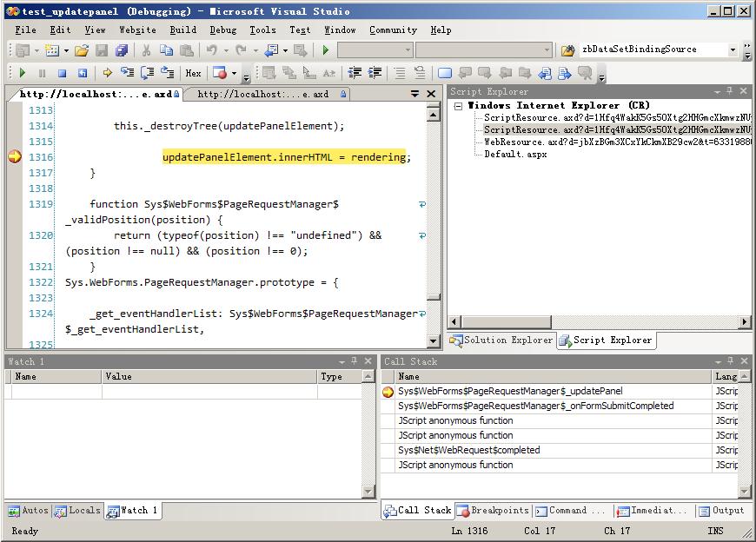Open the active files dropdown list in editor

click(x=415, y=94)
